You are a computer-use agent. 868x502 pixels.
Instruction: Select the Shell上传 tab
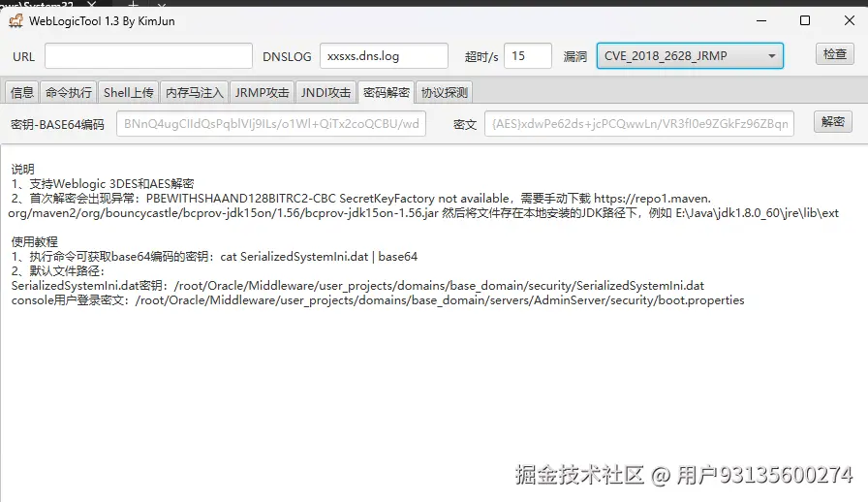click(129, 92)
